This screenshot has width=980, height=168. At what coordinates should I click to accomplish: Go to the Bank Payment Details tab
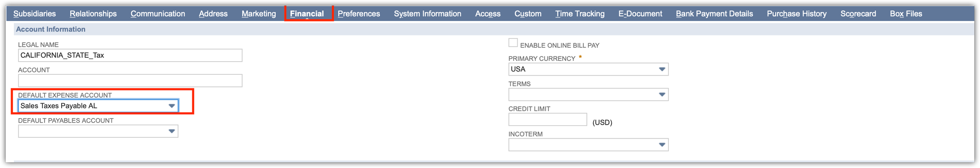714,14
